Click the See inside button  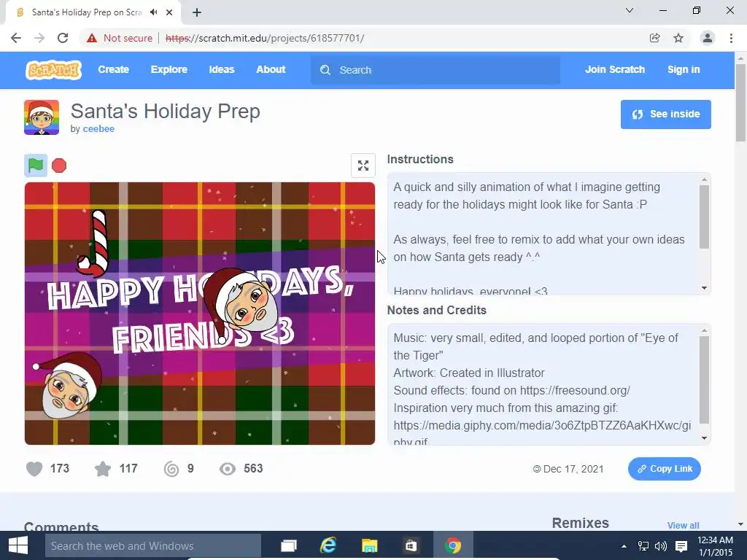point(665,114)
